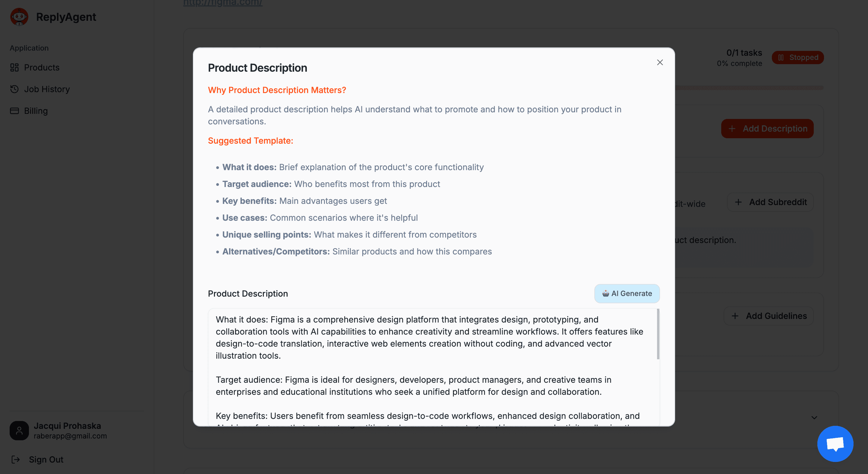Select the Products grid icon

click(x=14, y=67)
